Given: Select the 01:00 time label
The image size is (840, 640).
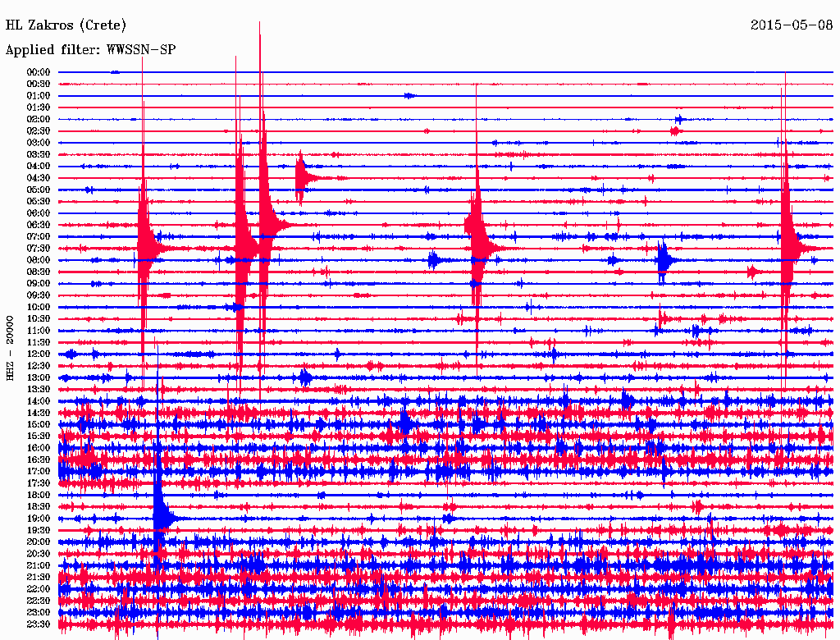Looking at the screenshot, I should tap(39, 96).
